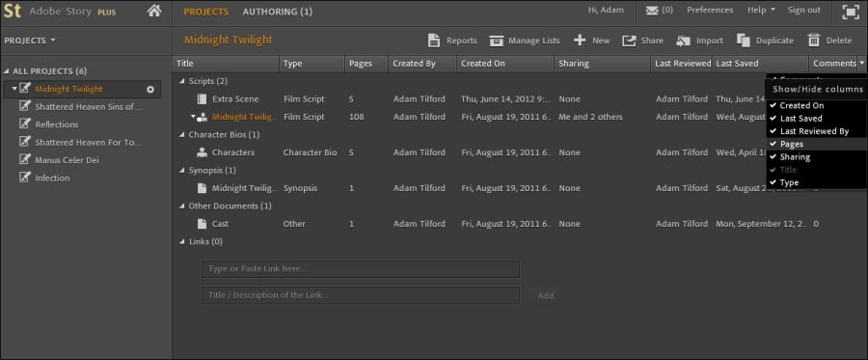Switch to the PROJECTS tab
This screenshot has width=868, height=360.
[x=206, y=12]
